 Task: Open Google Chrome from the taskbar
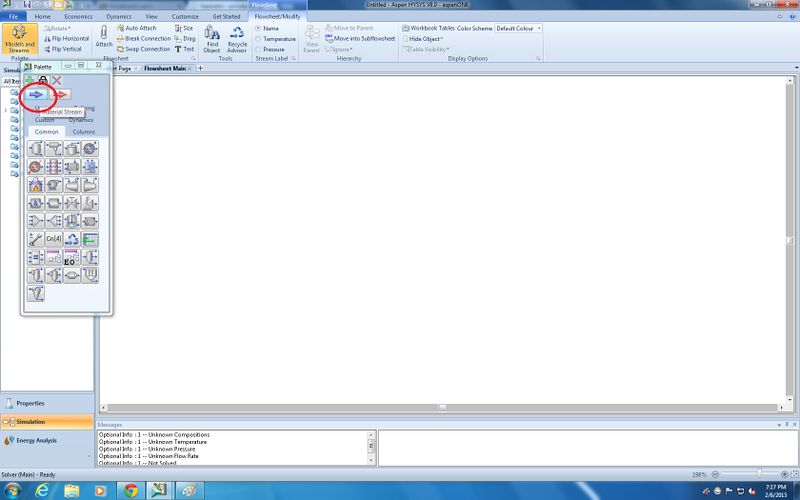click(x=129, y=490)
